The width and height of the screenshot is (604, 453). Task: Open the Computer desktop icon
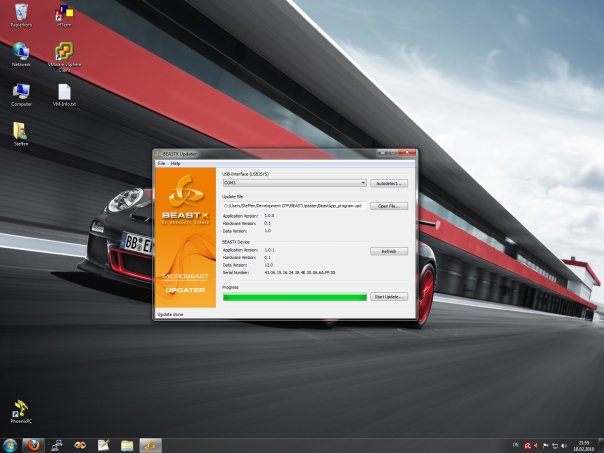21,92
